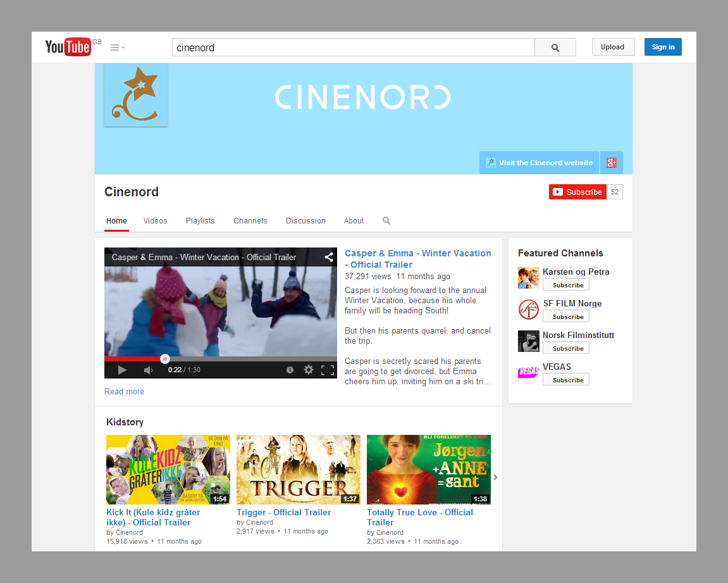The width and height of the screenshot is (728, 583).
Task: Open the Norsk Filminstitutt channel name
Action: [579, 335]
